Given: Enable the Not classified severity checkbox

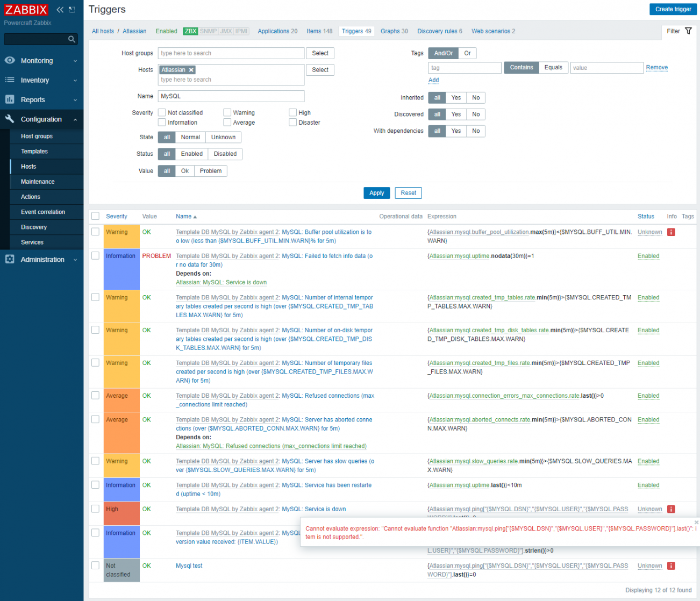Looking at the screenshot, I should pos(162,113).
